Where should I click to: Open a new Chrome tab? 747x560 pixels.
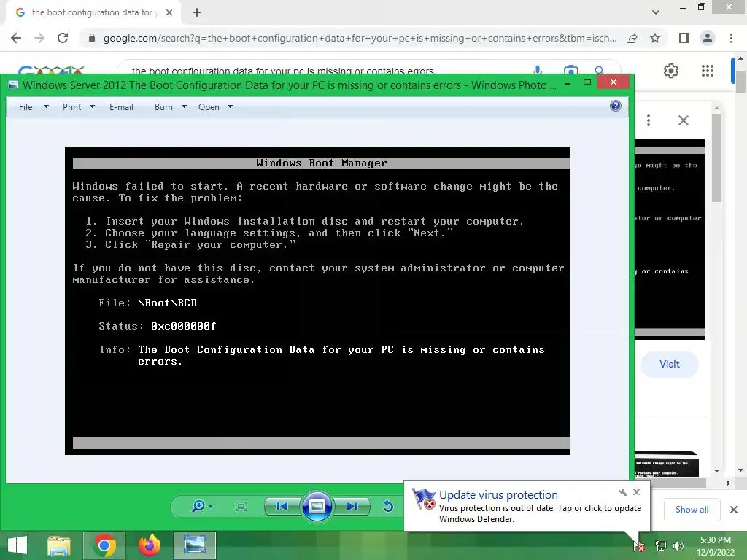pos(197,12)
